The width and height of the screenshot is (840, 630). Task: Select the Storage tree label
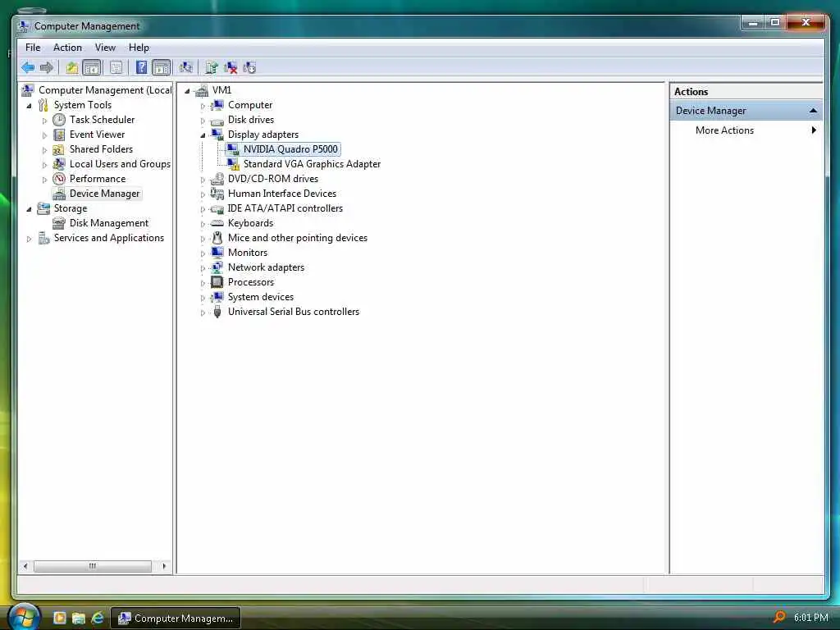coord(71,208)
